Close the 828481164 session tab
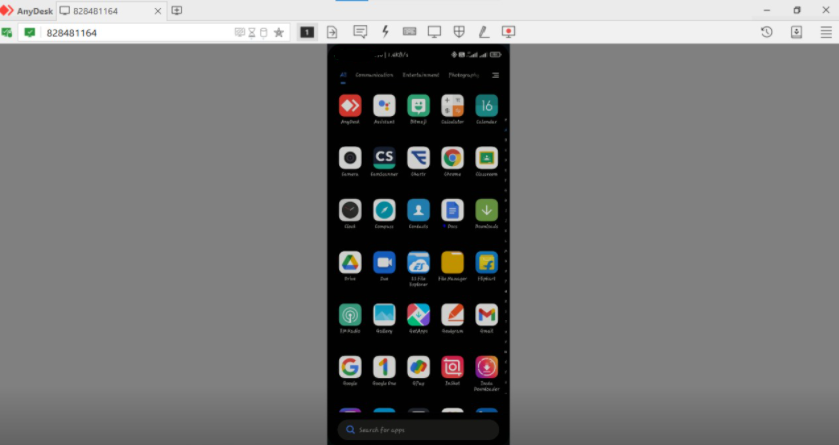 pos(158,11)
